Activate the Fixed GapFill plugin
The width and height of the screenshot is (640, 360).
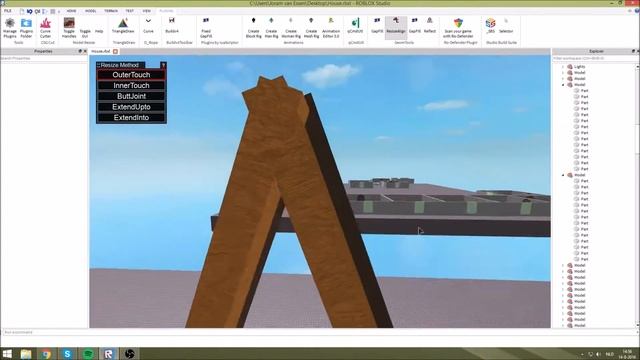tap(206, 28)
